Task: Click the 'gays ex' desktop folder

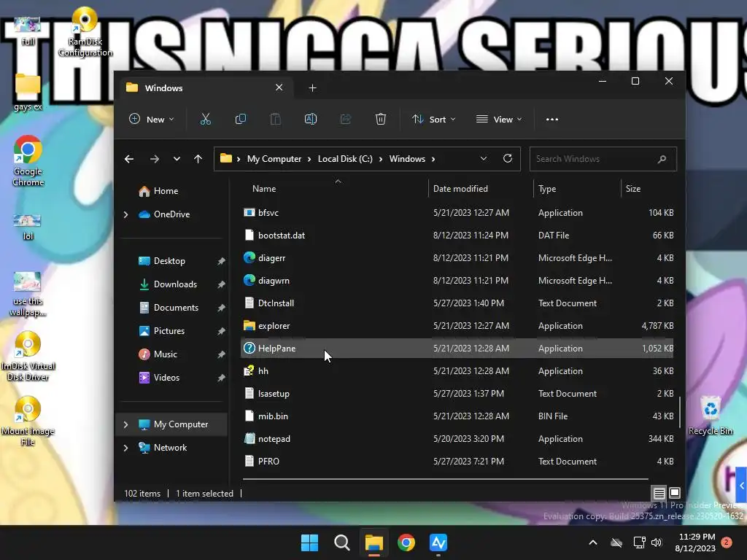Action: click(x=28, y=93)
